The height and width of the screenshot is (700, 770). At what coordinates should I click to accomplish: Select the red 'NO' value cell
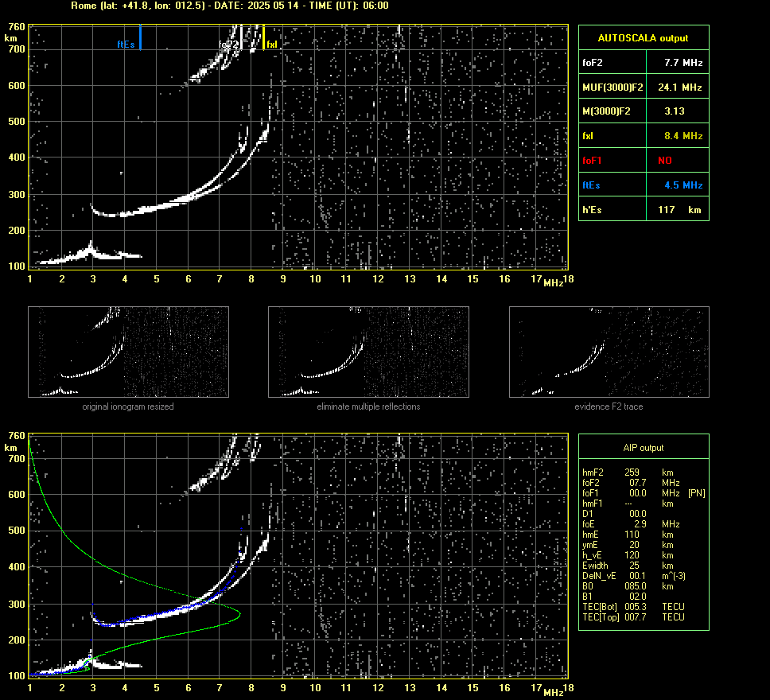click(678, 160)
